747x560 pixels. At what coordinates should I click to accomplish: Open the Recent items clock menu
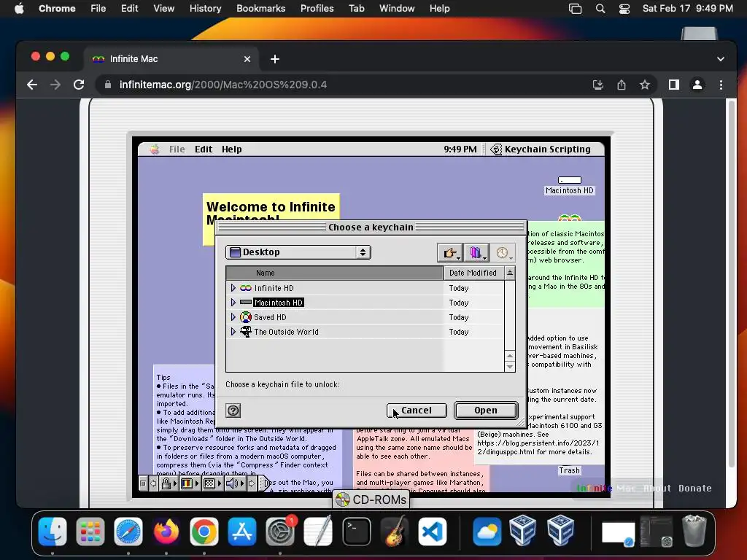503,252
